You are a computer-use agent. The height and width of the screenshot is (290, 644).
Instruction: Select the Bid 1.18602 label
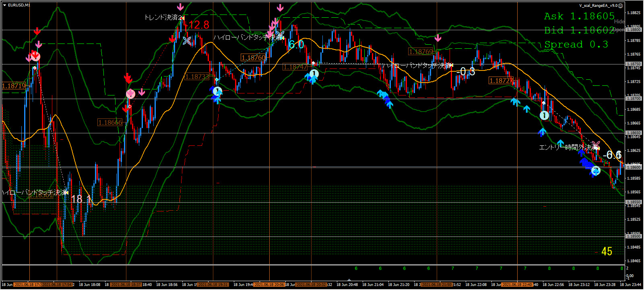579,30
